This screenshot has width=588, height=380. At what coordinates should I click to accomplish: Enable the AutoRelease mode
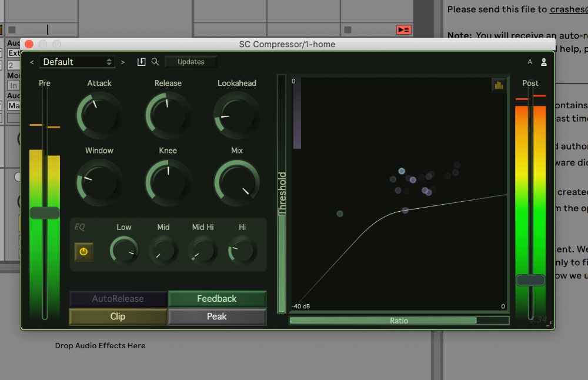tap(118, 299)
